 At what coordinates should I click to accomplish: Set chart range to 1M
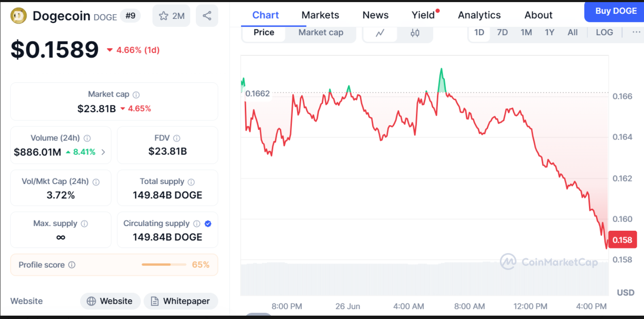coord(526,32)
